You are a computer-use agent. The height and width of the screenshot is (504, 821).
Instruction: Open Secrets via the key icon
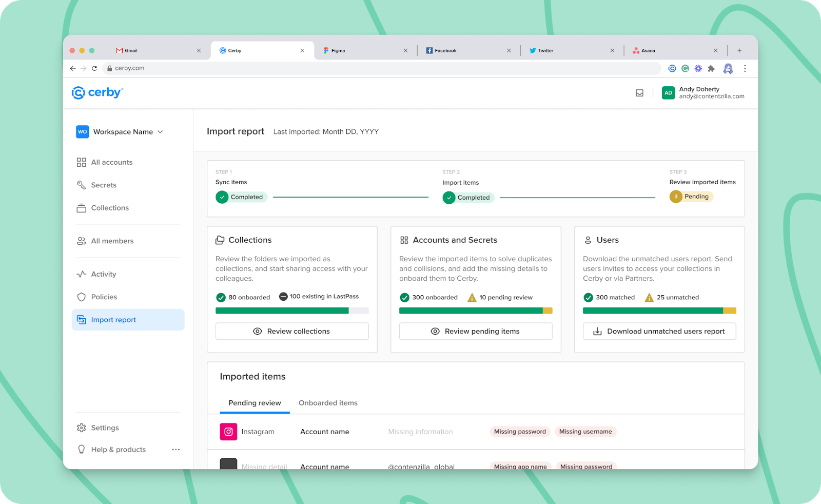81,185
